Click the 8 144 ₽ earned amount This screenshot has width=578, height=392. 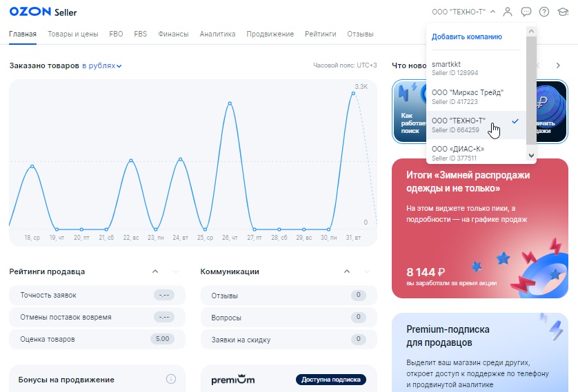(426, 272)
